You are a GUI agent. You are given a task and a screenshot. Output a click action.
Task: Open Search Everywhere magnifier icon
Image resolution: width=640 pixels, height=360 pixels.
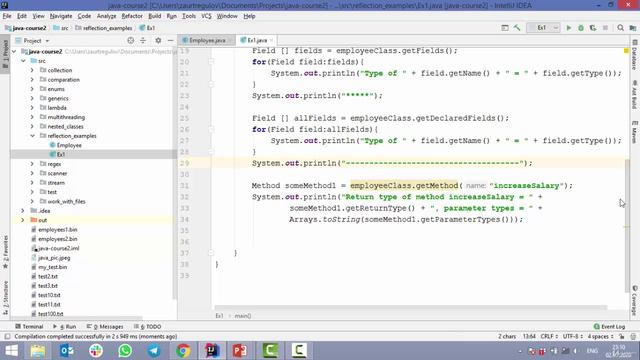tap(620, 28)
